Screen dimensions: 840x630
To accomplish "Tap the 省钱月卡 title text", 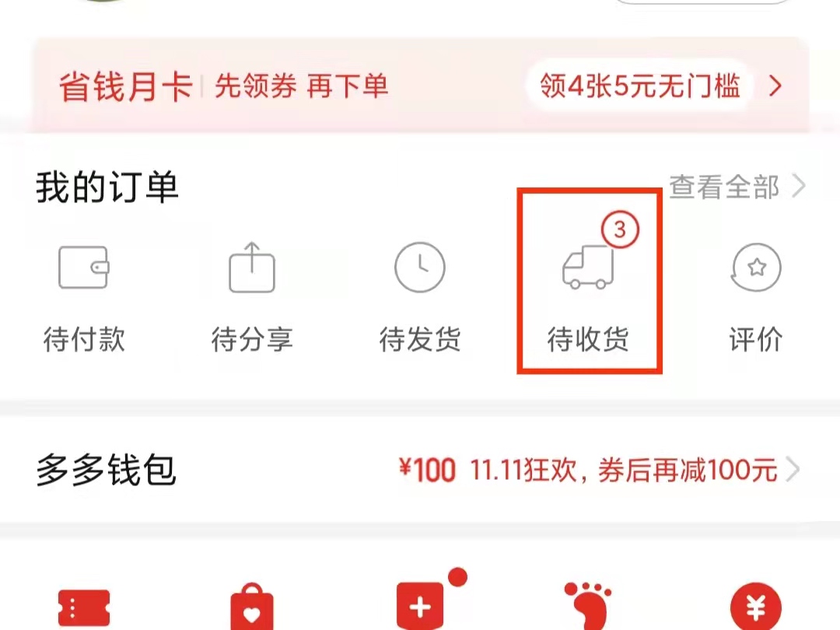I will pos(126,86).
